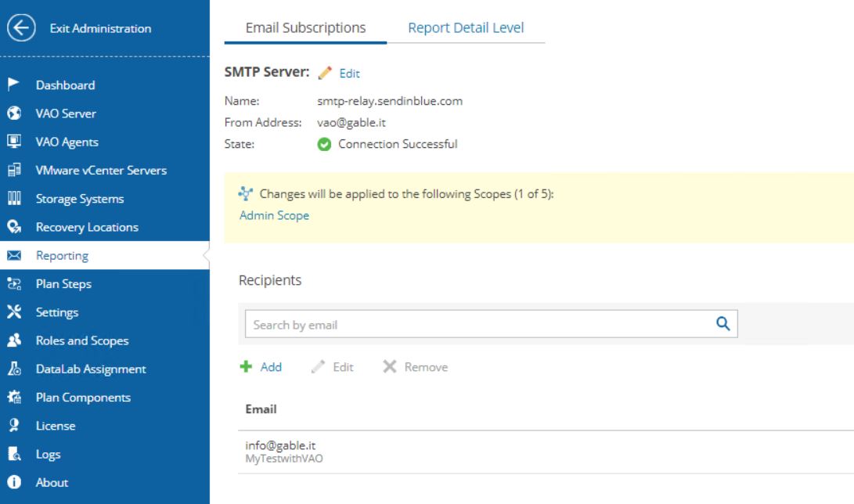Click the Dashboard flag icon
The image size is (854, 504).
click(x=13, y=85)
